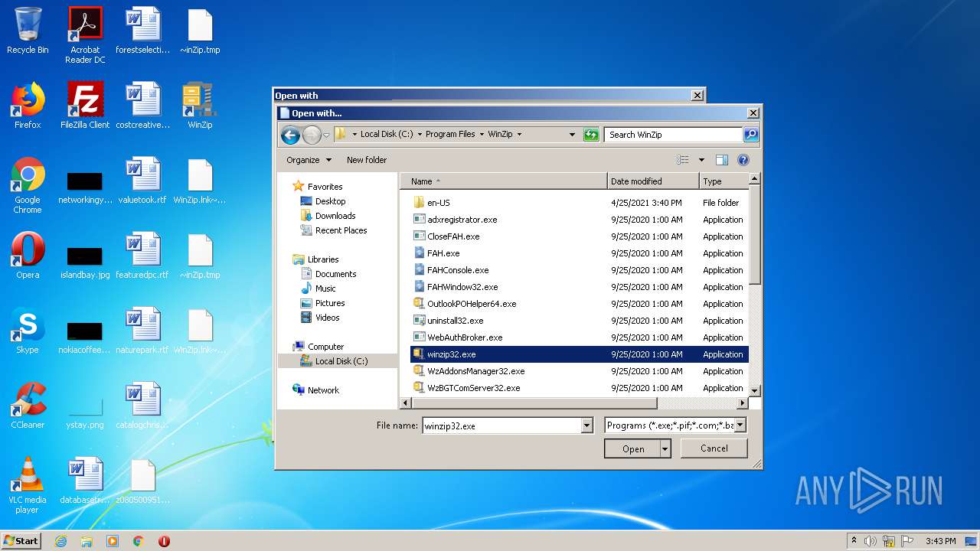Click the Forward navigation arrow in dialog
Screen dimensions: 980x551
pos(312,135)
